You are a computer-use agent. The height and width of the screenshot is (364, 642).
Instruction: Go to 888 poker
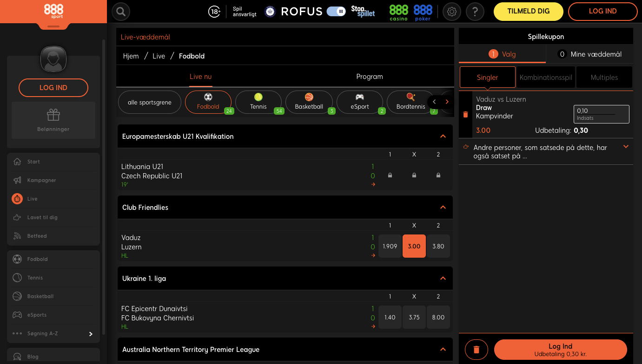pyautogui.click(x=423, y=12)
